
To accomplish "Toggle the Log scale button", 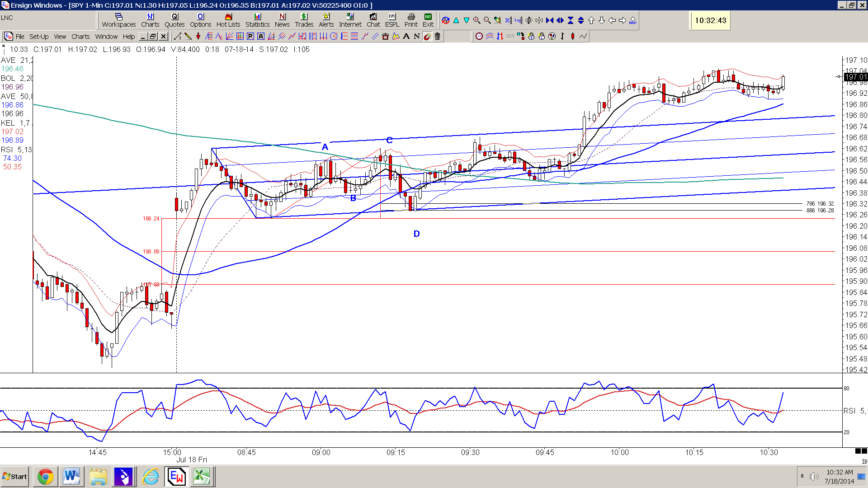I will click(518, 20).
